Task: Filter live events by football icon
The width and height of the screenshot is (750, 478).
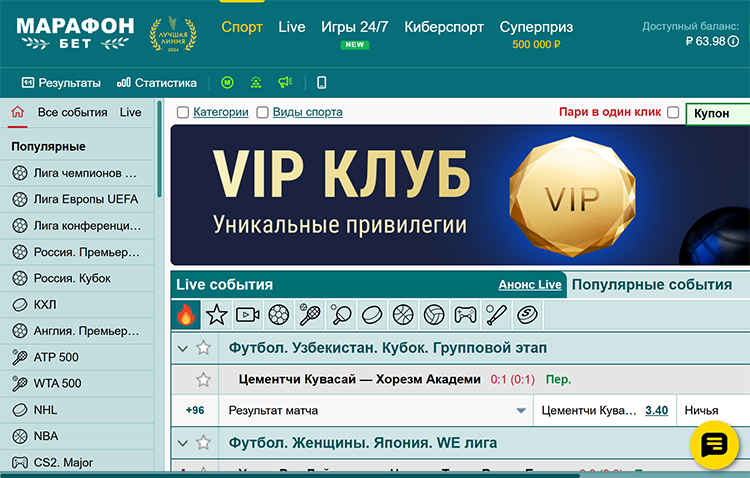Action: pyautogui.click(x=278, y=315)
